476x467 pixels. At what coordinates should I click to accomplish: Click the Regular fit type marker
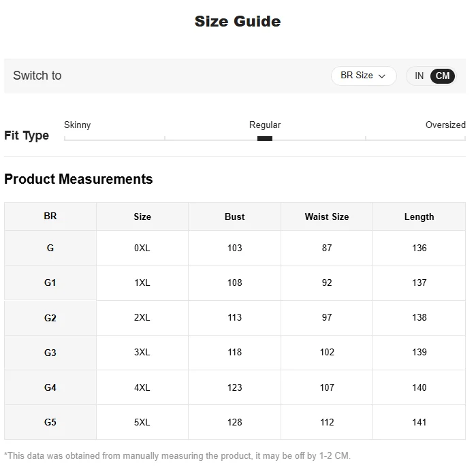[x=265, y=138]
